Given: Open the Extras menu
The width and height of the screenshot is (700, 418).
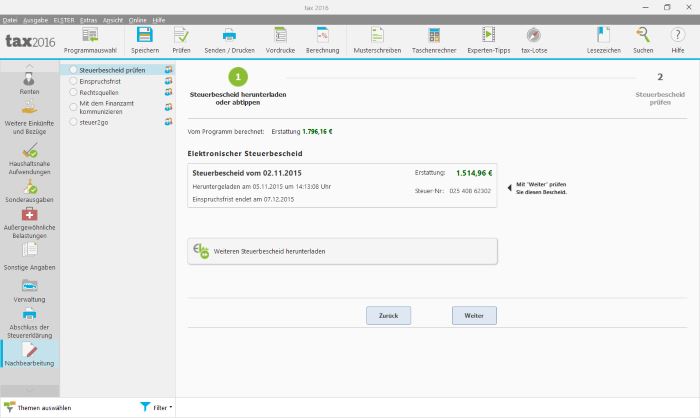Looking at the screenshot, I should 88,20.
